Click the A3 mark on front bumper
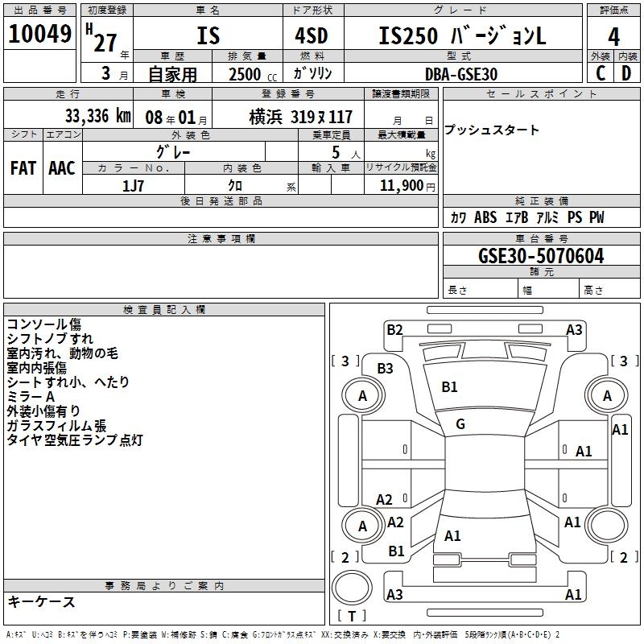The height and width of the screenshot is (644, 644). pyautogui.click(x=574, y=330)
